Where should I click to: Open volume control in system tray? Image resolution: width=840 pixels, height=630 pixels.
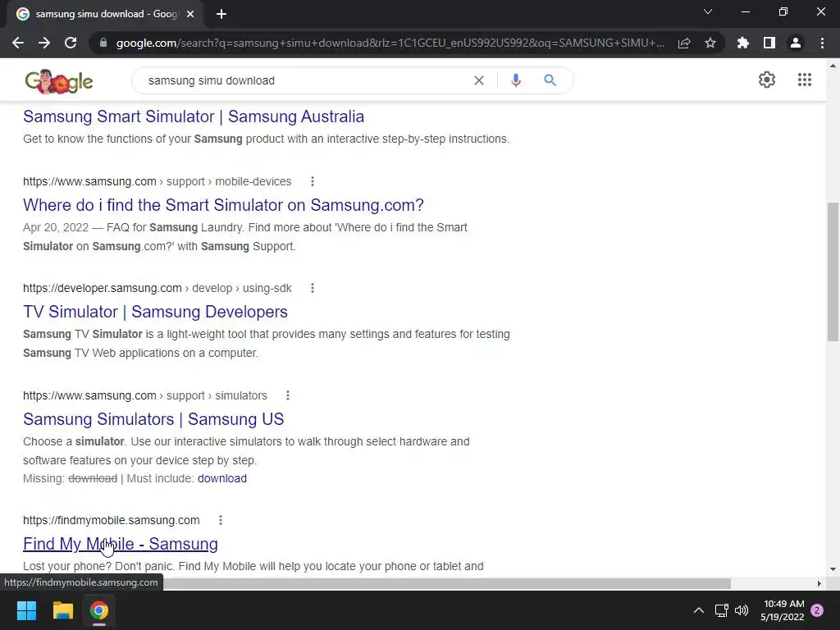point(742,610)
